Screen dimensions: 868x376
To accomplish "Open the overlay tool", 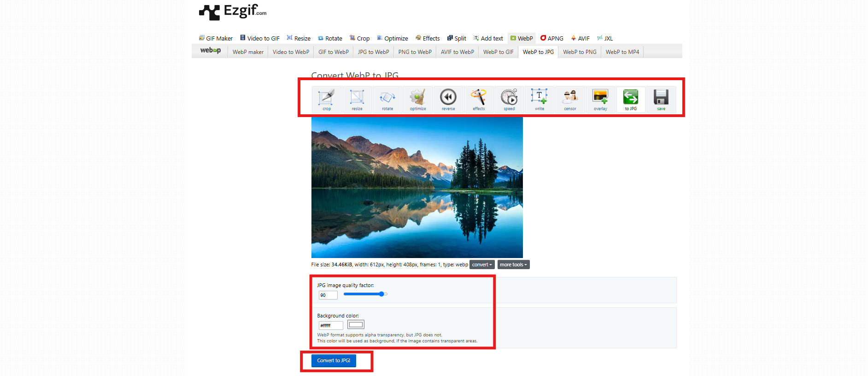I will point(600,100).
